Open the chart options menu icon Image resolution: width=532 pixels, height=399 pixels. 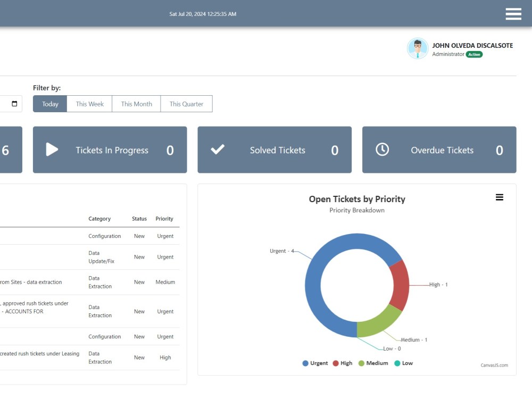tap(500, 197)
